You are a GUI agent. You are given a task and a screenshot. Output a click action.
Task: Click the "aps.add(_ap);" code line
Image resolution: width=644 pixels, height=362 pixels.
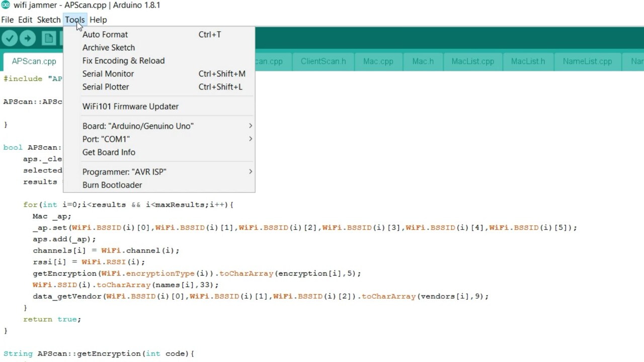click(64, 239)
